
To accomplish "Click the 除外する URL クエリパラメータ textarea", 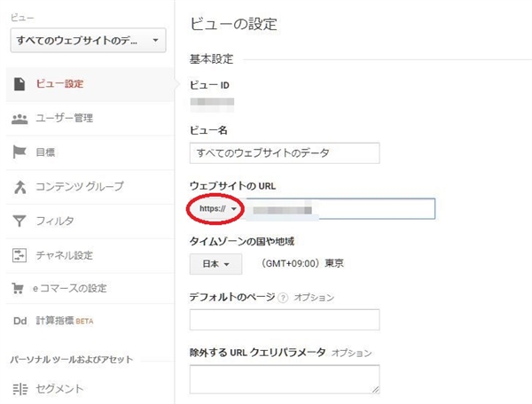I will point(285,378).
